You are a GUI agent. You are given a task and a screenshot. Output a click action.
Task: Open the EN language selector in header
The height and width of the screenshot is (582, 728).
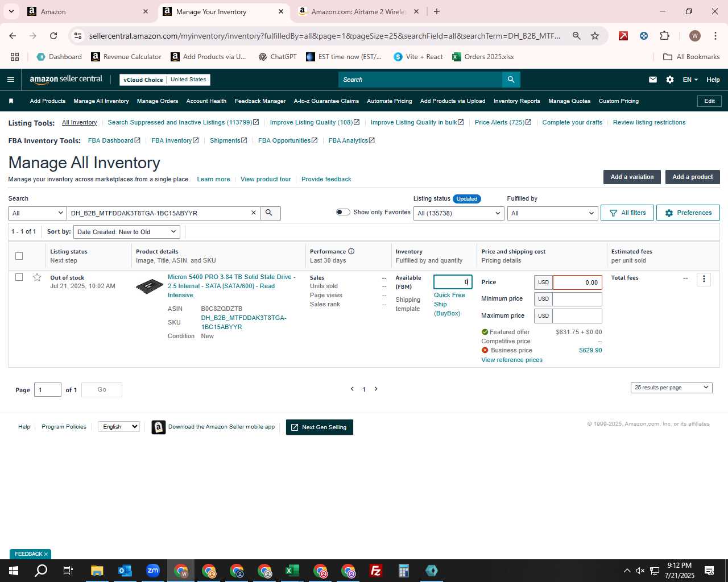tap(690, 80)
